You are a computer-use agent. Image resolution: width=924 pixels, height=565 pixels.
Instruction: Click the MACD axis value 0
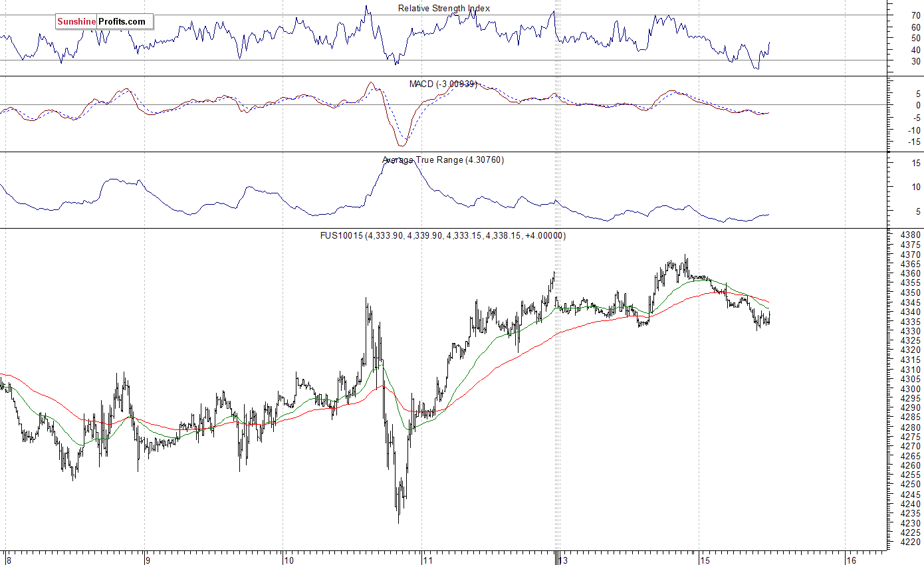point(918,105)
